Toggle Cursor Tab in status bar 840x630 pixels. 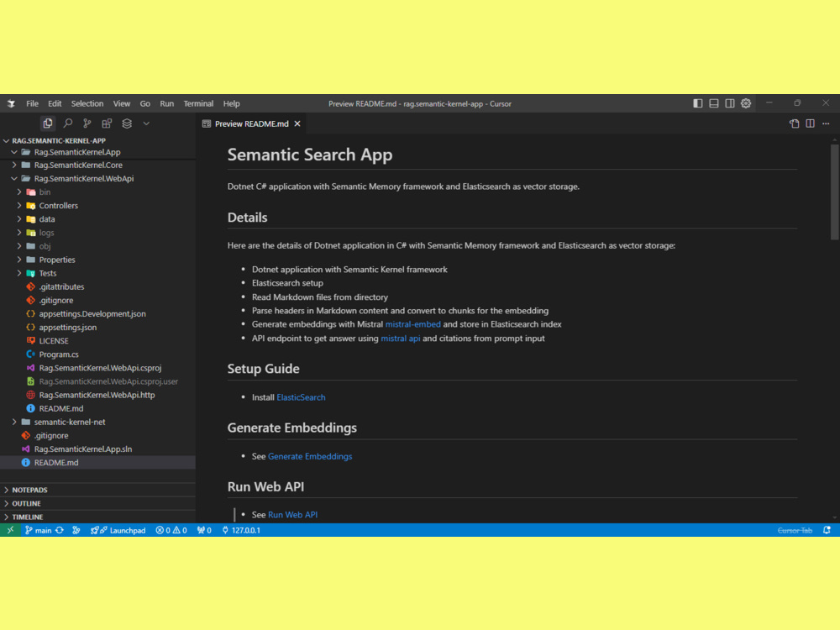pyautogui.click(x=795, y=530)
